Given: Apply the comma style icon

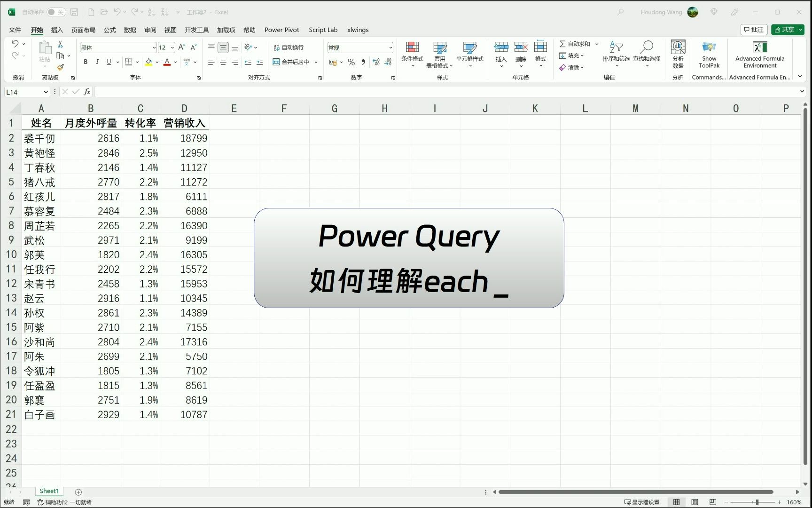Looking at the screenshot, I should [363, 62].
